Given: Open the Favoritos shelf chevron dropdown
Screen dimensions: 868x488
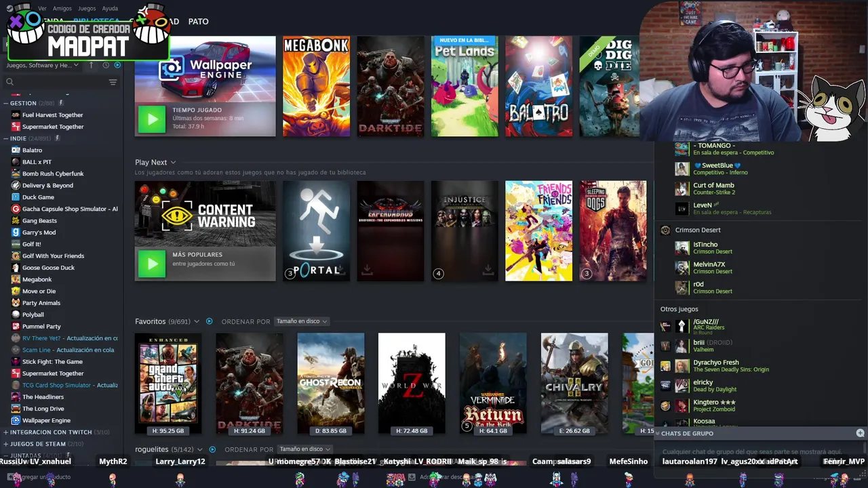Looking at the screenshot, I should tap(197, 321).
